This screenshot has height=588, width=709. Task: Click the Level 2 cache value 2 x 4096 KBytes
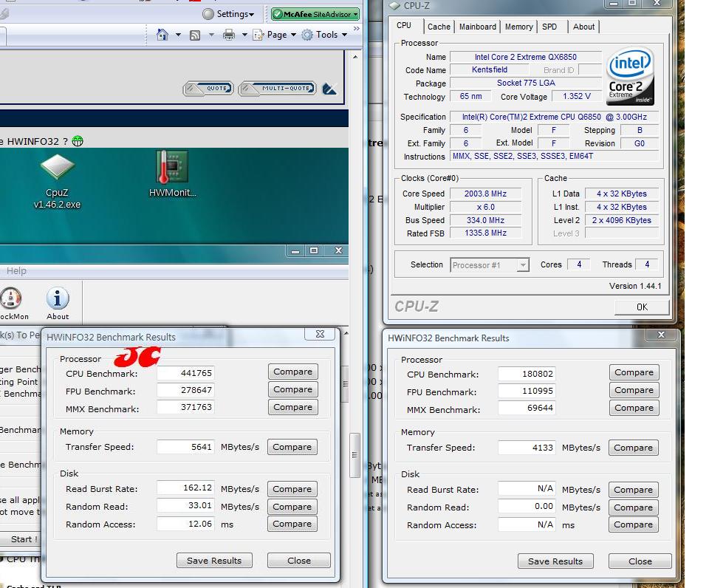621,220
